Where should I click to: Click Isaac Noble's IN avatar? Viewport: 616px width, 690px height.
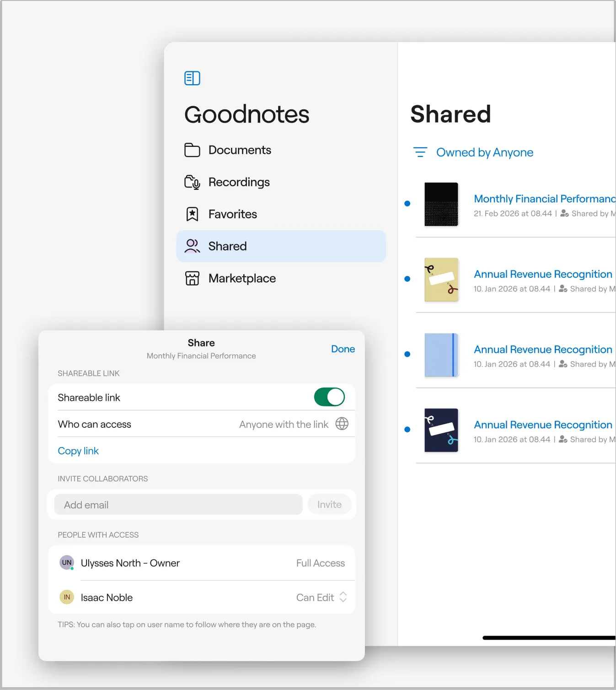click(67, 597)
